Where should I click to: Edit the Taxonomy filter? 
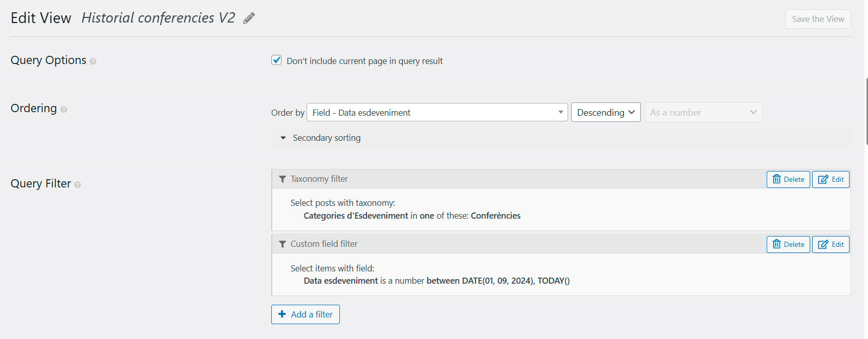tap(830, 179)
